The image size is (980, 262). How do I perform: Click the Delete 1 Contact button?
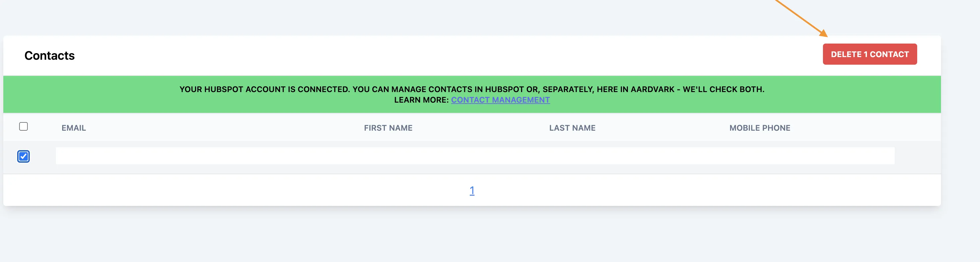(869, 54)
